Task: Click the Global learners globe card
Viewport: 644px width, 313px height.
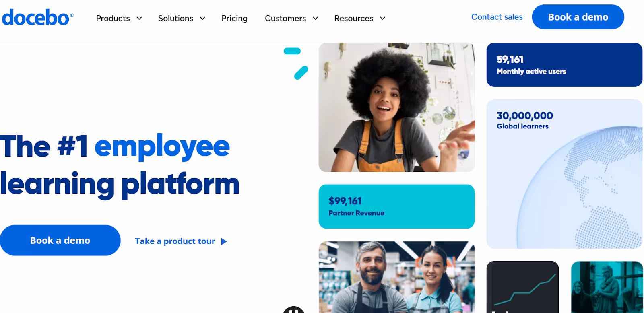Action: pyautogui.click(x=564, y=174)
